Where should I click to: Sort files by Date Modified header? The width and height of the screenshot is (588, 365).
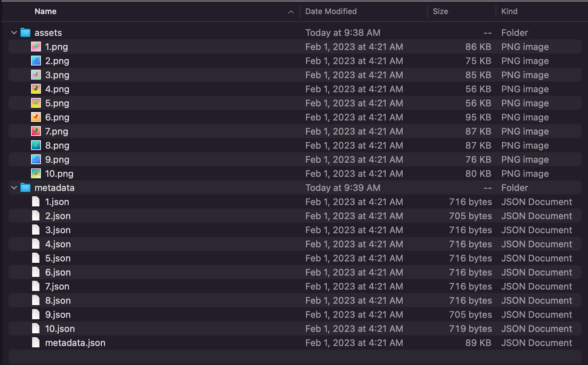[331, 11]
